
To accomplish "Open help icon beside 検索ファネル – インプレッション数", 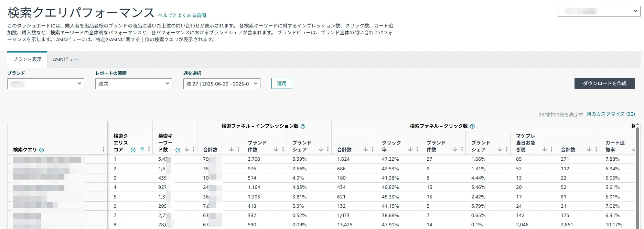I will point(303,126).
